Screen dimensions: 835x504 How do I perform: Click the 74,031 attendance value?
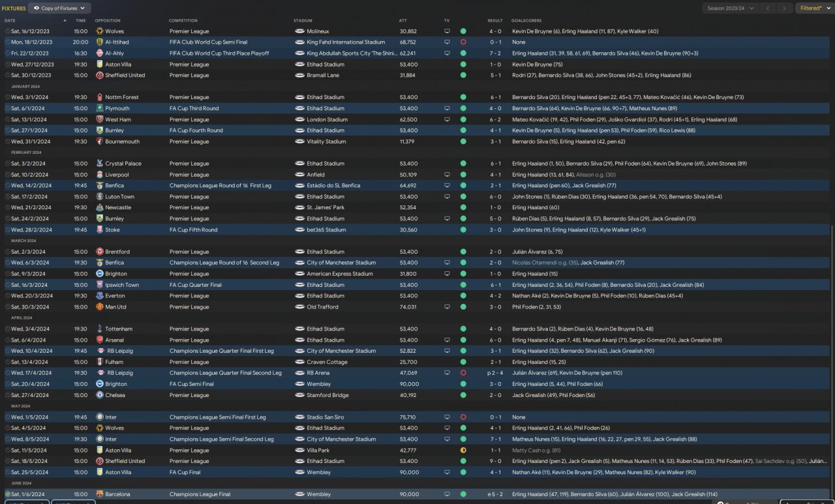point(408,307)
